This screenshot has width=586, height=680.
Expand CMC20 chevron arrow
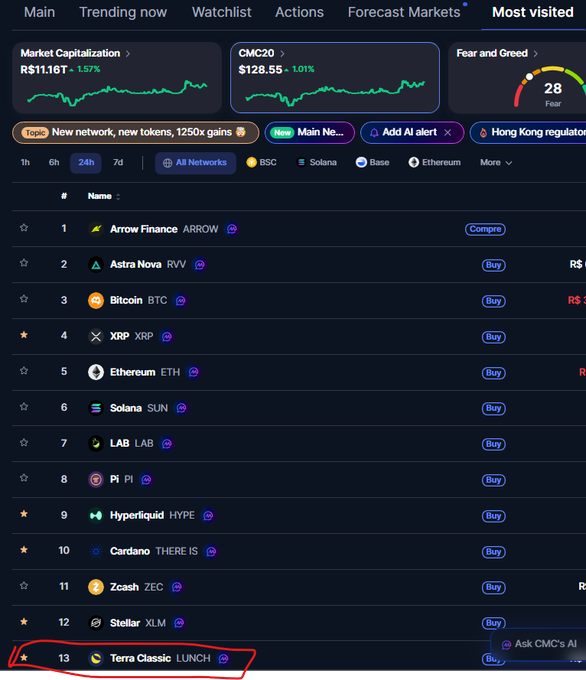click(282, 54)
